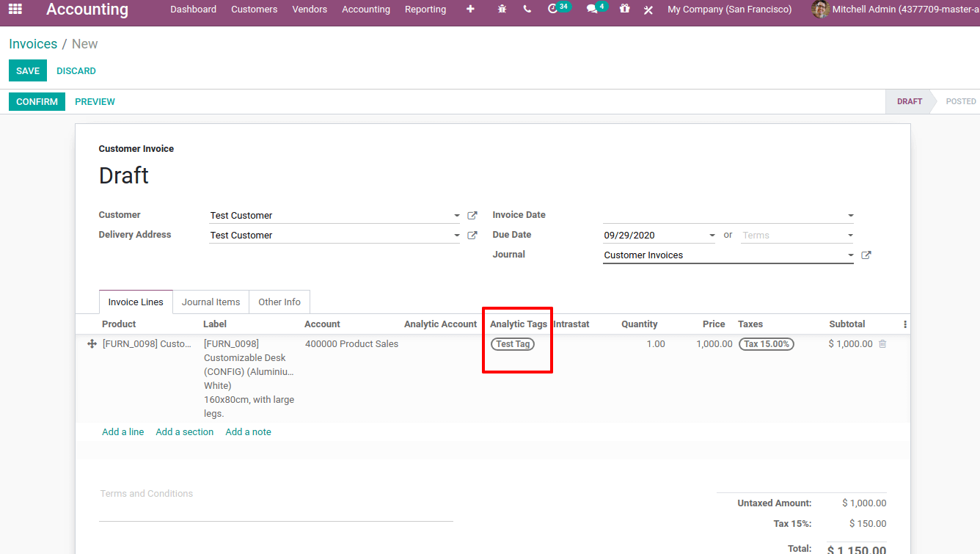The height and width of the screenshot is (554, 980).
Task: Open My Company (San Francisco) switcher
Action: (x=730, y=10)
